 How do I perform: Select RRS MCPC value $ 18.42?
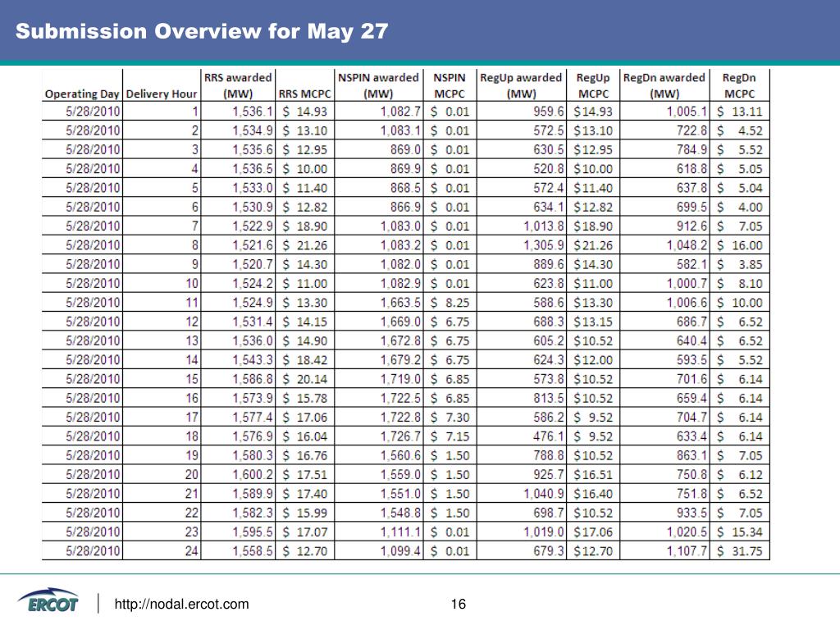click(305, 360)
